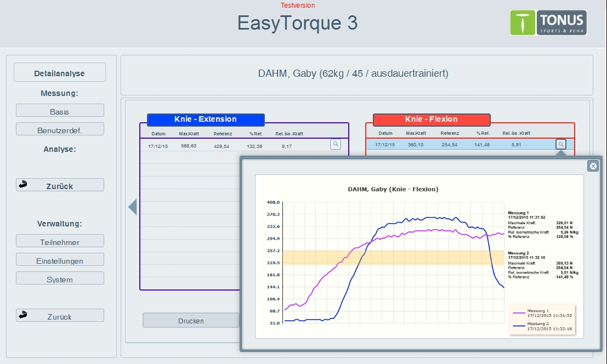Click the Messung 2 entry in the chart legend
This screenshot has height=364, width=607.
point(542,326)
